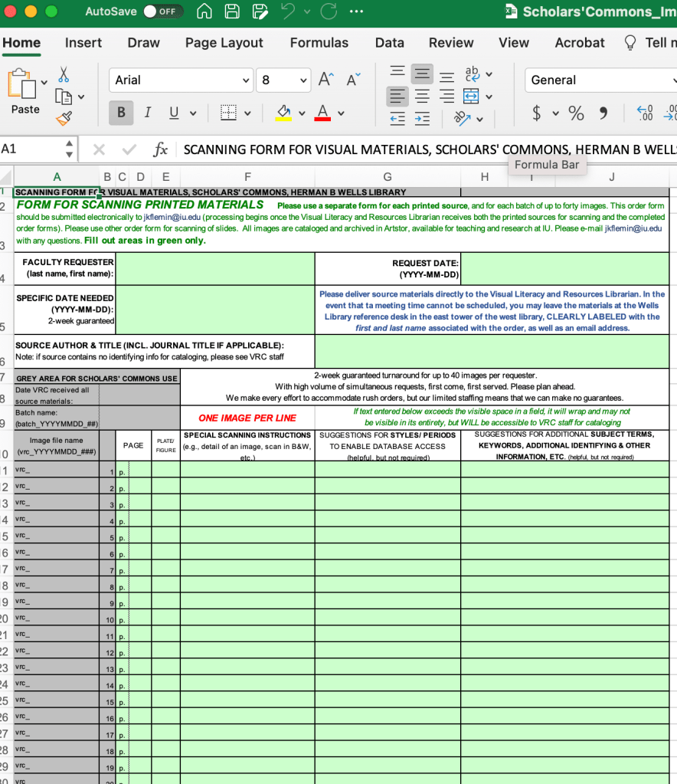The width and height of the screenshot is (677, 784).
Task: Click the Save icon in title bar
Action: pos(232,11)
